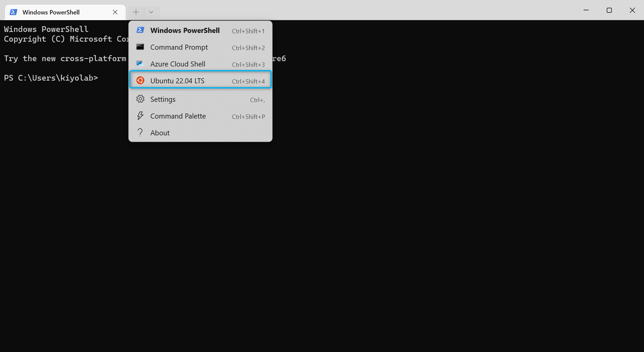
Task: Collapse the new tab dropdown chevron
Action: point(151,12)
